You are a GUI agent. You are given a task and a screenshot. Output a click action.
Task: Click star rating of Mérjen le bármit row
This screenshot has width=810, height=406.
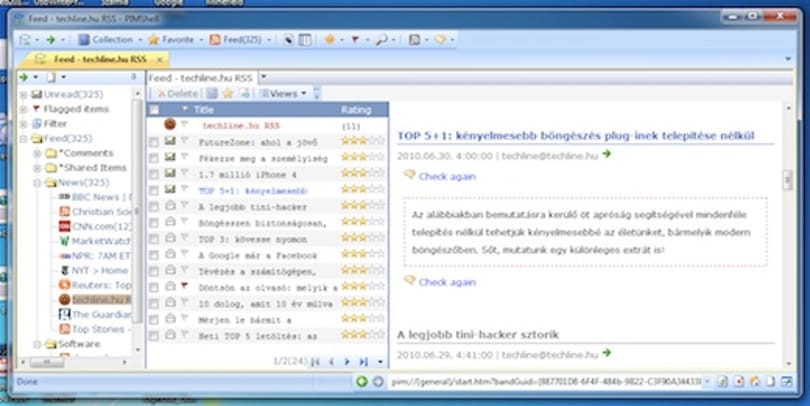pos(363,319)
